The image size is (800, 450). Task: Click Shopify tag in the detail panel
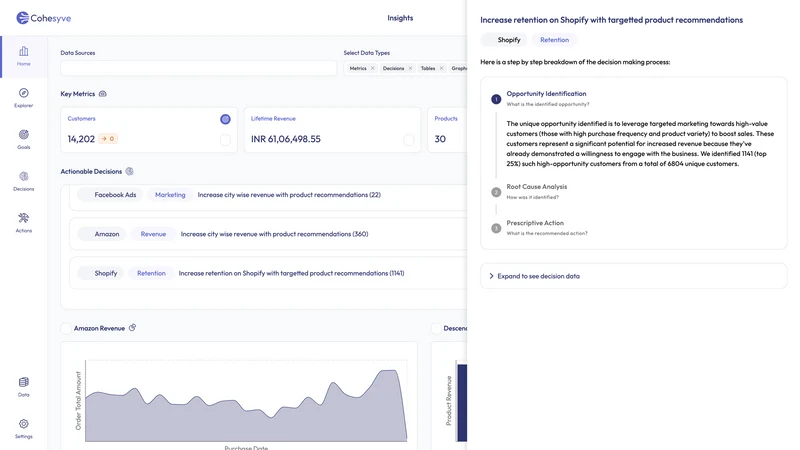504,40
